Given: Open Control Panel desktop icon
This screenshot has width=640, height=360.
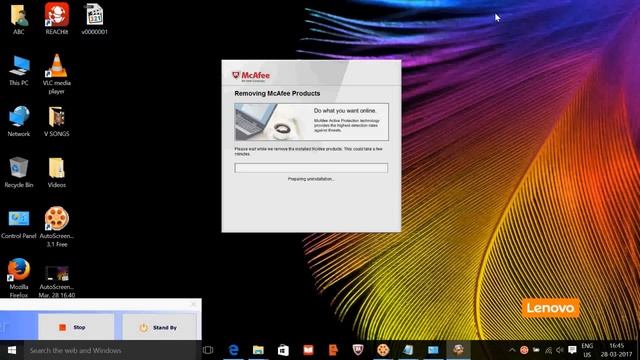Looking at the screenshot, I should click(x=19, y=224).
